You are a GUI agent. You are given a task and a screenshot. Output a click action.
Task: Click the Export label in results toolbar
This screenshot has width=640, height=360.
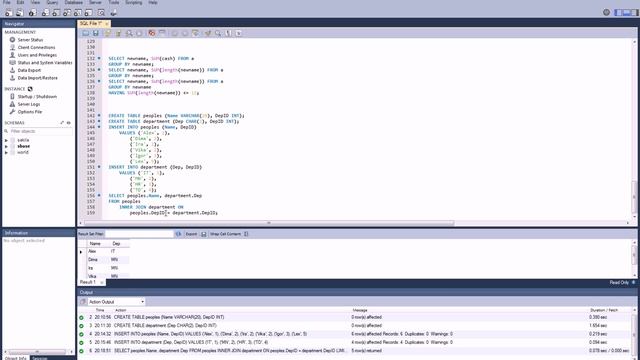[x=191, y=234]
